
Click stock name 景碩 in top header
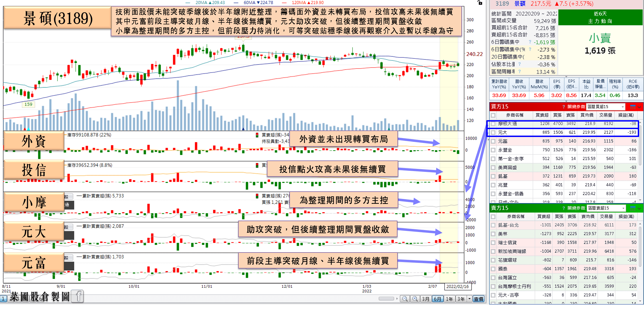(x=520, y=4)
